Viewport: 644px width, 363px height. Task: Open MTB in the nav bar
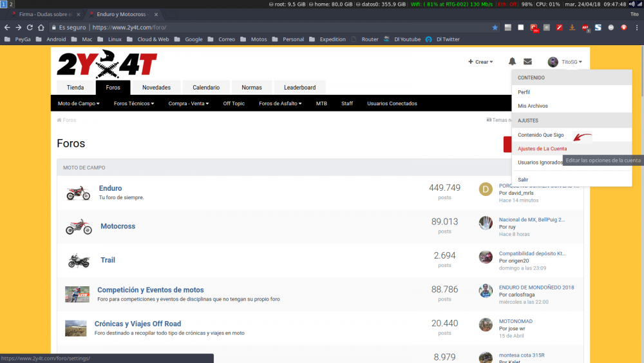321,104
